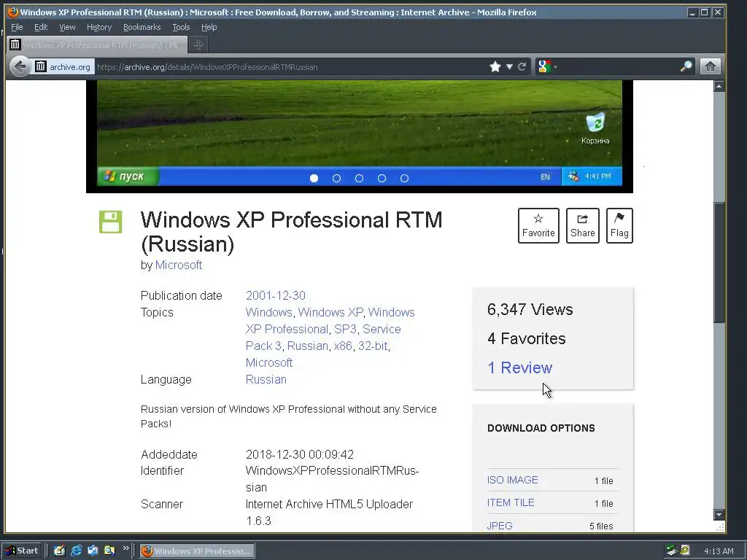Favorite this item
The image size is (747, 560).
[538, 226]
